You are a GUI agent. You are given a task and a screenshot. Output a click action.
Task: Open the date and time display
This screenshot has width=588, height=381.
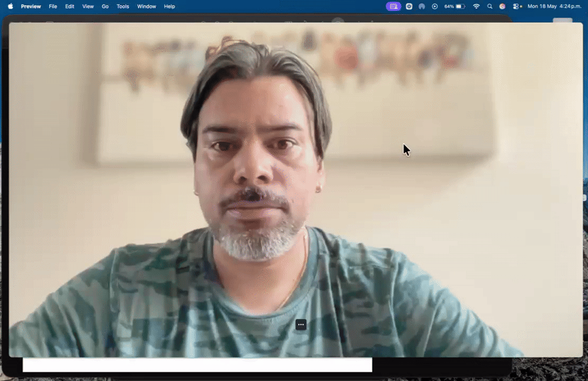[x=555, y=6]
